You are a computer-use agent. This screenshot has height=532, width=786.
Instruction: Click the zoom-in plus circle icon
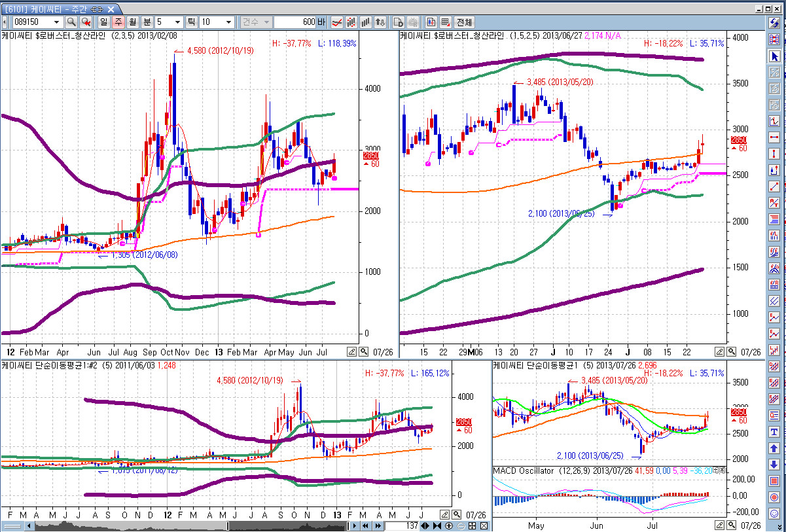(448, 525)
